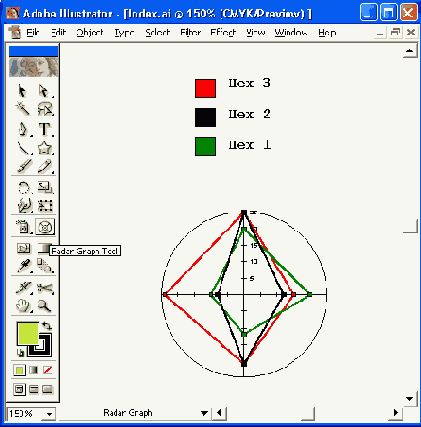
Task: Switch paint mode to Gradient
Action: (33, 370)
